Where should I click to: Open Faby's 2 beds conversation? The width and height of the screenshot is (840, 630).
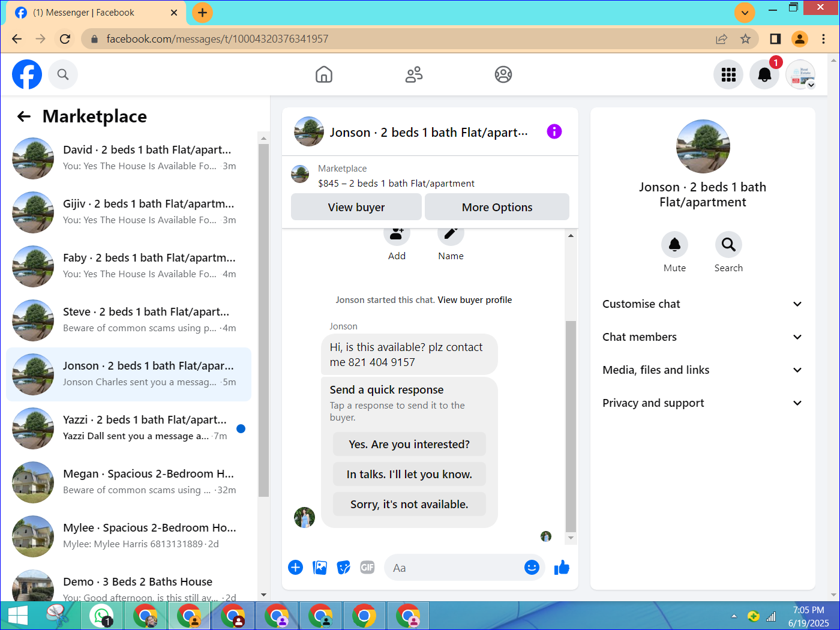(x=128, y=266)
